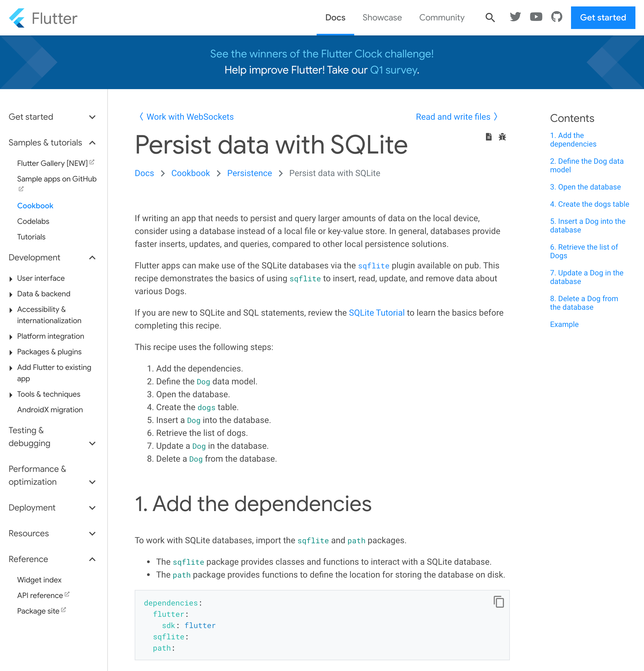Expand the Deployment sidebar section
This screenshot has height=671, width=644.
pyautogui.click(x=92, y=508)
